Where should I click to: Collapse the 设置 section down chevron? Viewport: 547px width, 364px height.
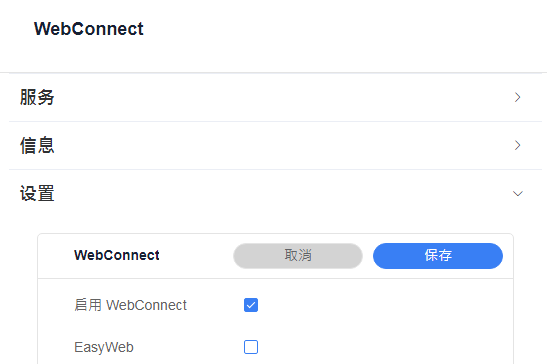click(518, 194)
